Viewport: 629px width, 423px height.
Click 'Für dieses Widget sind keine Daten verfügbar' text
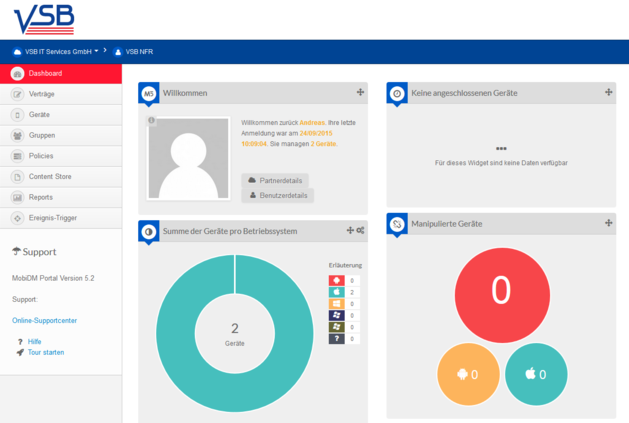[501, 163]
